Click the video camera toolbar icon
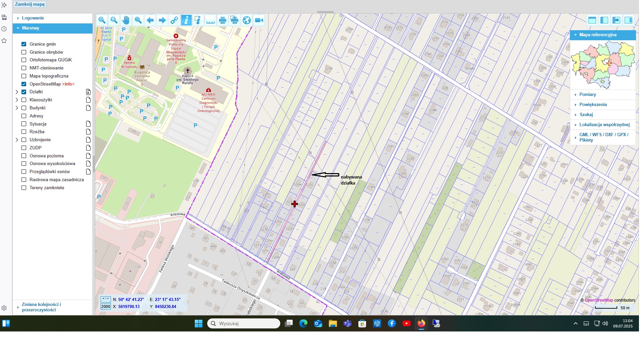 click(259, 20)
